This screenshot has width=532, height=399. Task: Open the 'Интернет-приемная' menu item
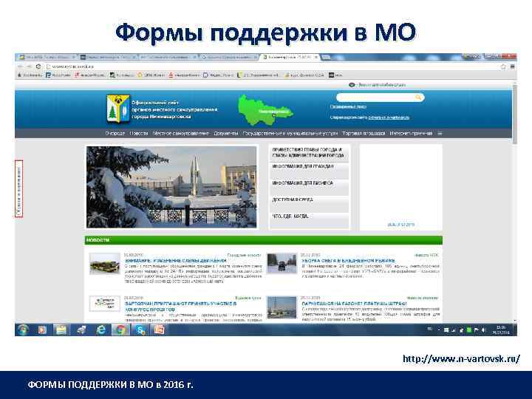click(x=411, y=133)
